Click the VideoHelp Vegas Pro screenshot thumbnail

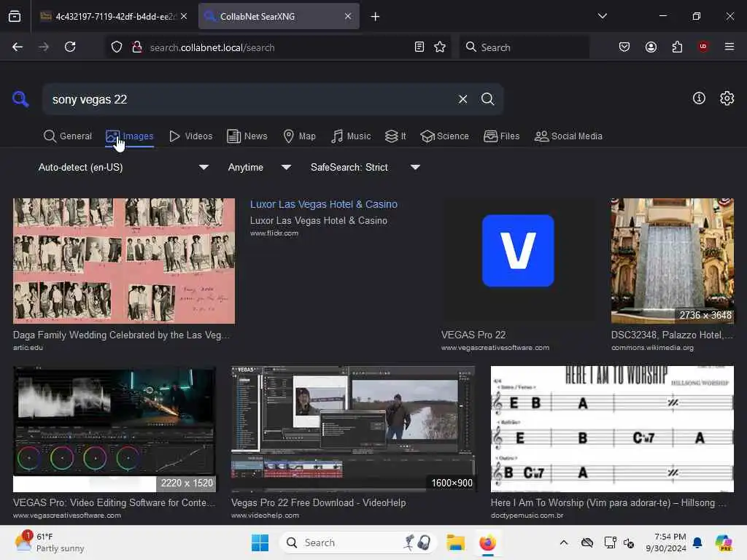[x=353, y=429]
